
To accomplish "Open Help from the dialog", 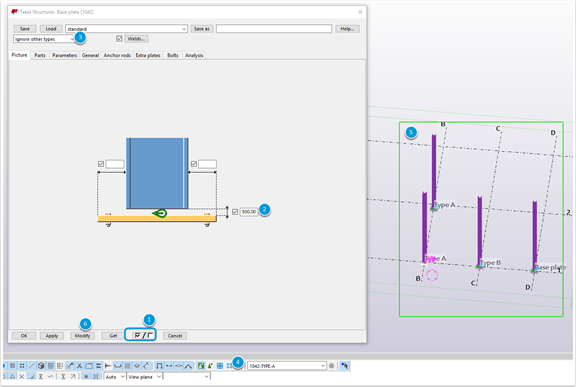I will pyautogui.click(x=347, y=29).
